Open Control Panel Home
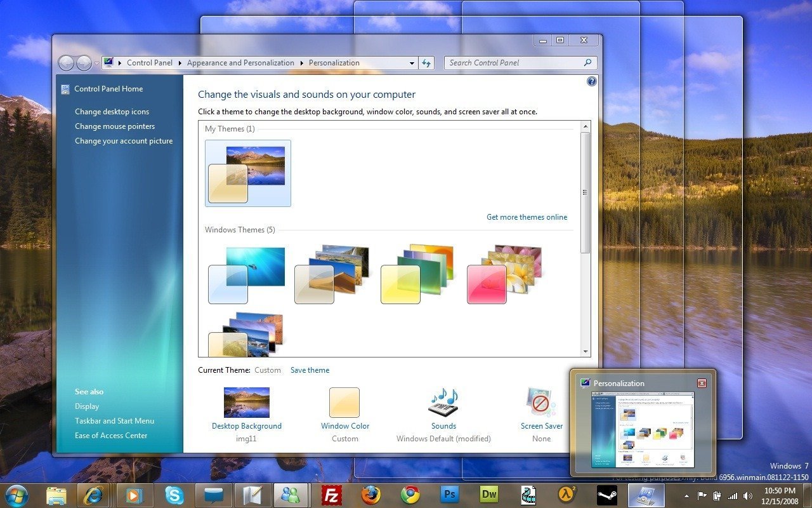The width and height of the screenshot is (812, 508). (108, 89)
